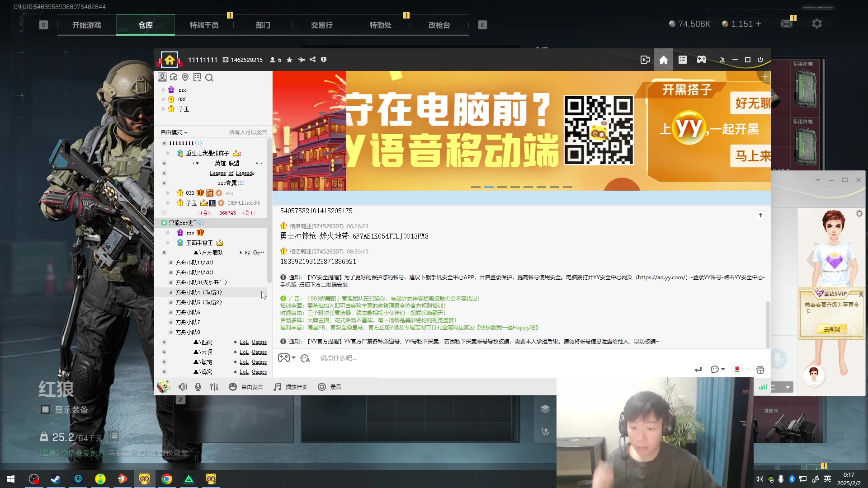Toggle 播放伴奏 accompaniment playback

pyautogui.click(x=291, y=387)
